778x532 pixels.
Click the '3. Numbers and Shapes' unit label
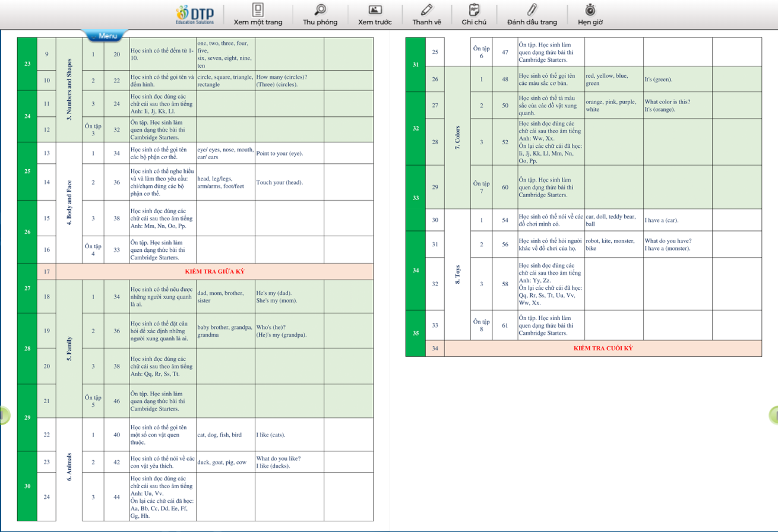tap(69, 90)
